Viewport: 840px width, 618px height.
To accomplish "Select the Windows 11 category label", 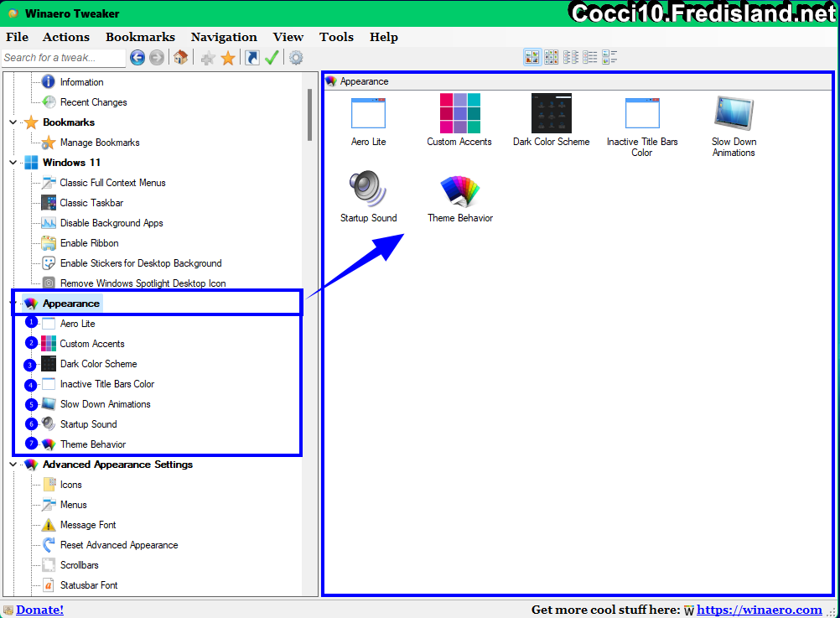I will (71, 163).
